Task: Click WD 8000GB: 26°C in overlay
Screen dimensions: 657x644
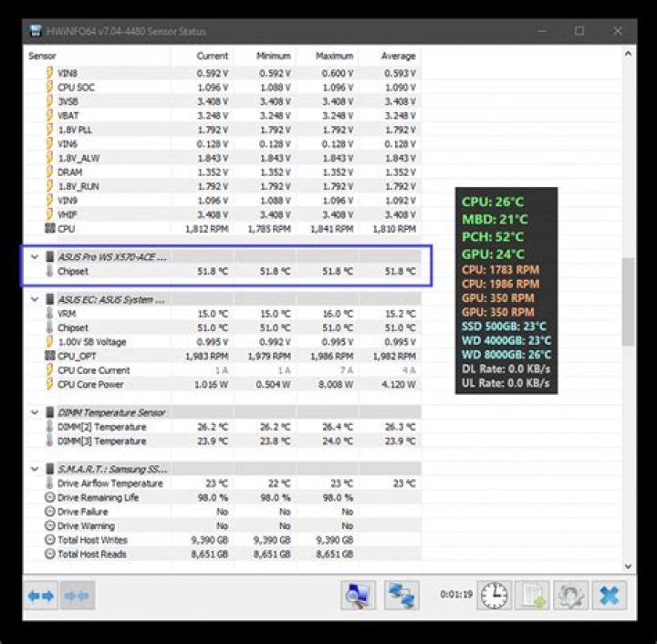Action: [506, 355]
